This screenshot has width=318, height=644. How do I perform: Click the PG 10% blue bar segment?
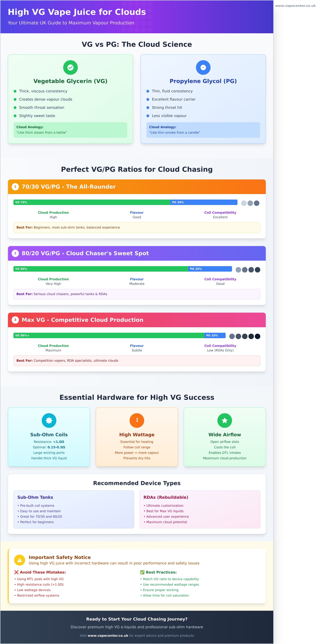point(215,335)
